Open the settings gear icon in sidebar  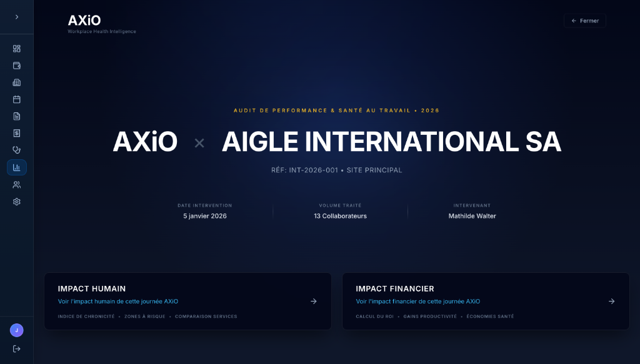click(x=17, y=202)
